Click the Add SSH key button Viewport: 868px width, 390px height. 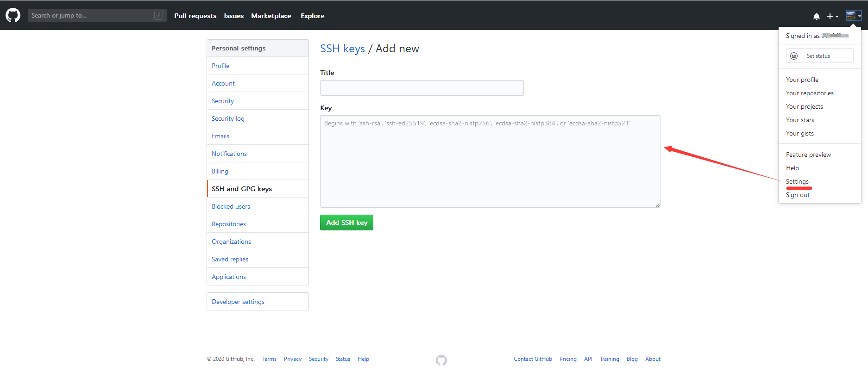tap(346, 223)
